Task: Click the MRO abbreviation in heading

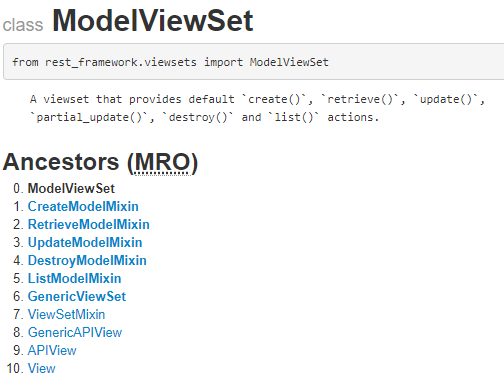Action: click(x=162, y=162)
